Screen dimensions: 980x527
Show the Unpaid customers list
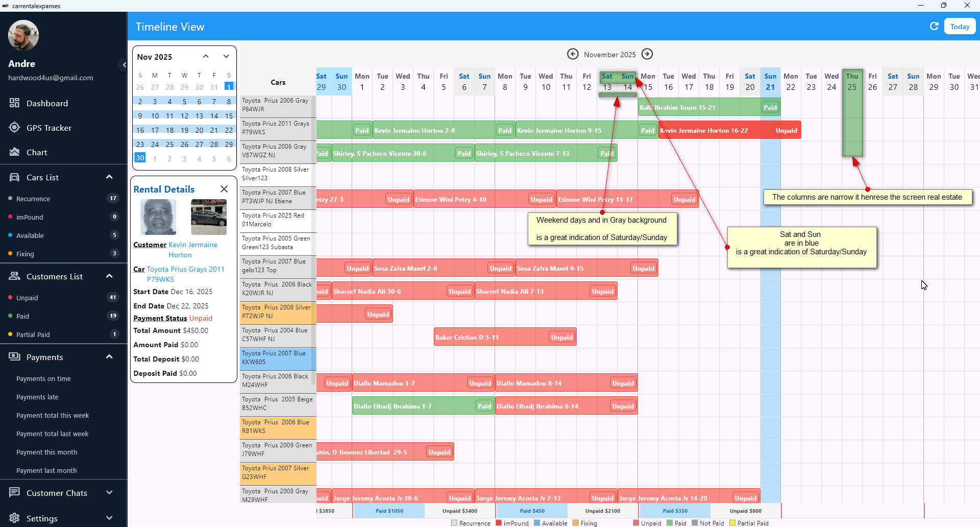27,298
